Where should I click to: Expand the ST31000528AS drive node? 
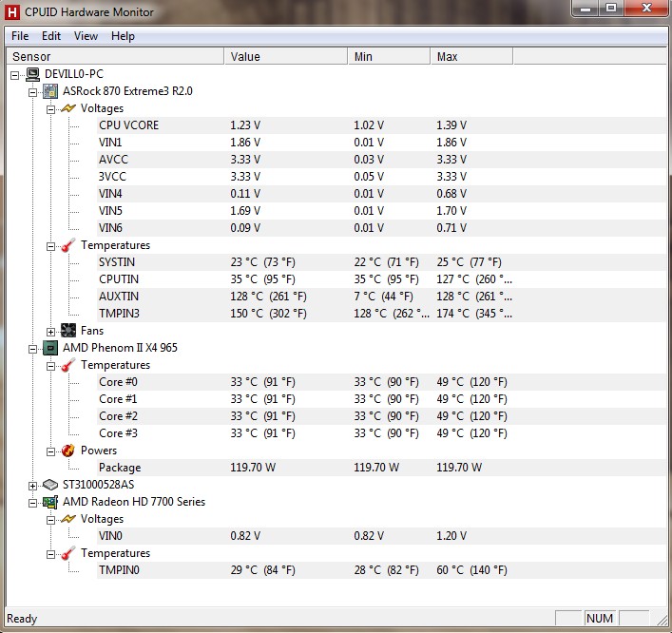[32, 485]
